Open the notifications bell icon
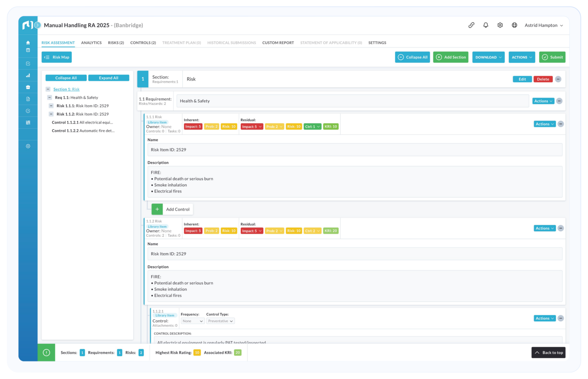This screenshot has height=379, width=588. 485,25
